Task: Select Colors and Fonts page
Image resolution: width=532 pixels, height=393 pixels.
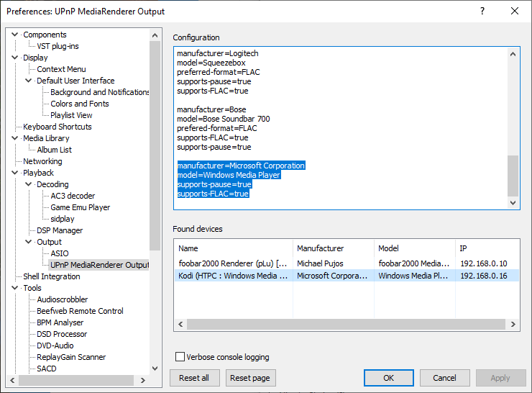Action: tap(79, 104)
